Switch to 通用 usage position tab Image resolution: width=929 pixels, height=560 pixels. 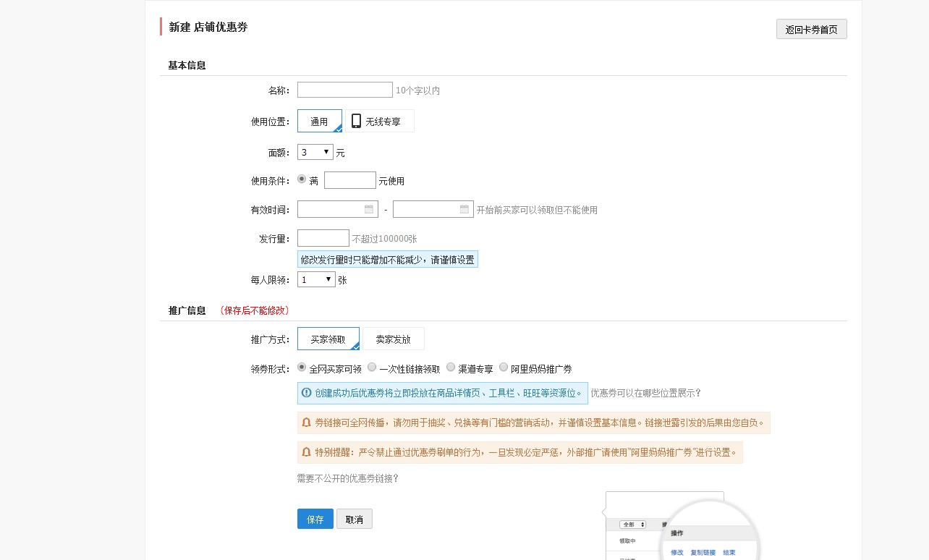click(319, 122)
